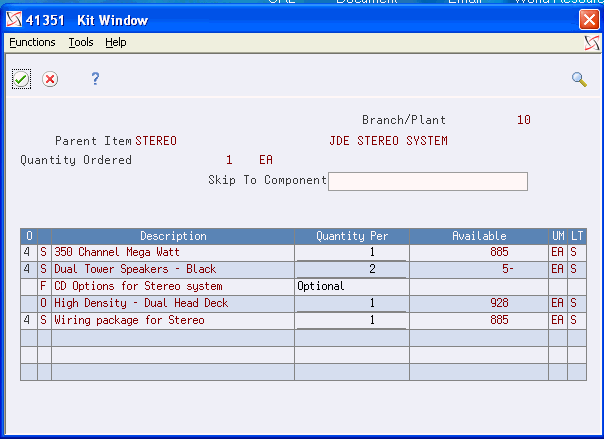Click the S type code in Dual Tower row

click(x=44, y=270)
